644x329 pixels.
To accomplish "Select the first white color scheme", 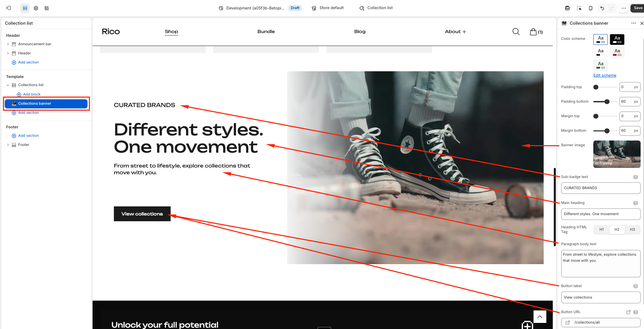I will pos(600,40).
